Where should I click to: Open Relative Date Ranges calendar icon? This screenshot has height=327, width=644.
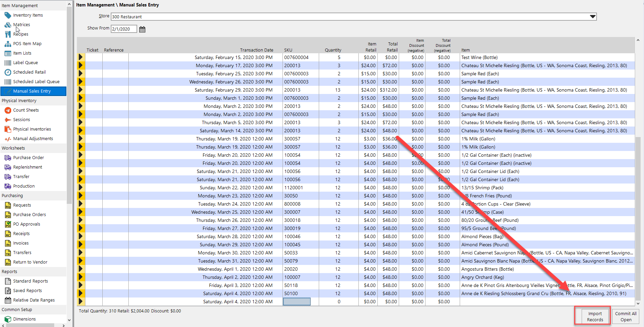tap(8, 300)
